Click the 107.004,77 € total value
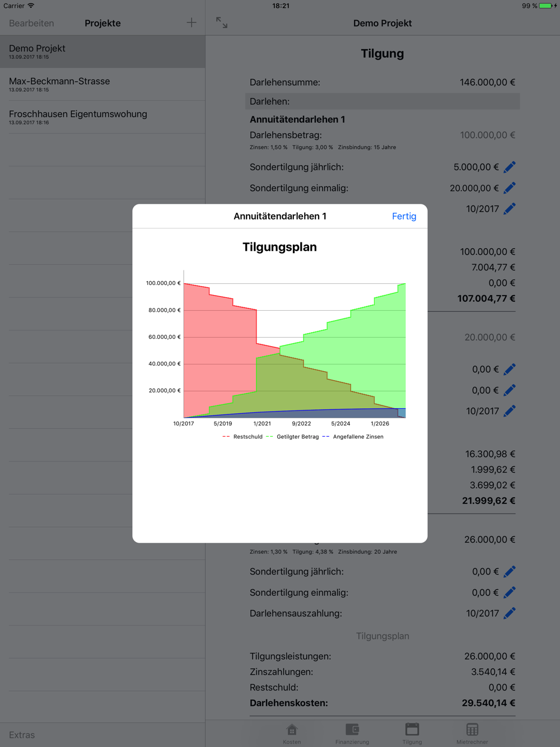560x747 pixels. coord(486,298)
